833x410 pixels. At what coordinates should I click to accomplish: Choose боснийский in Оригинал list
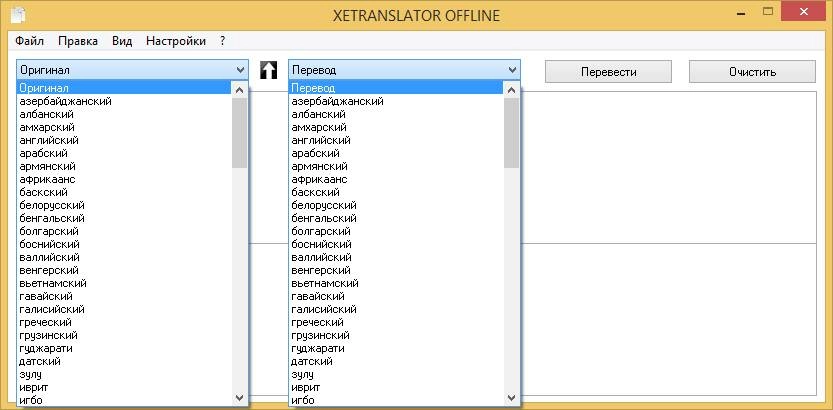[x=124, y=244]
